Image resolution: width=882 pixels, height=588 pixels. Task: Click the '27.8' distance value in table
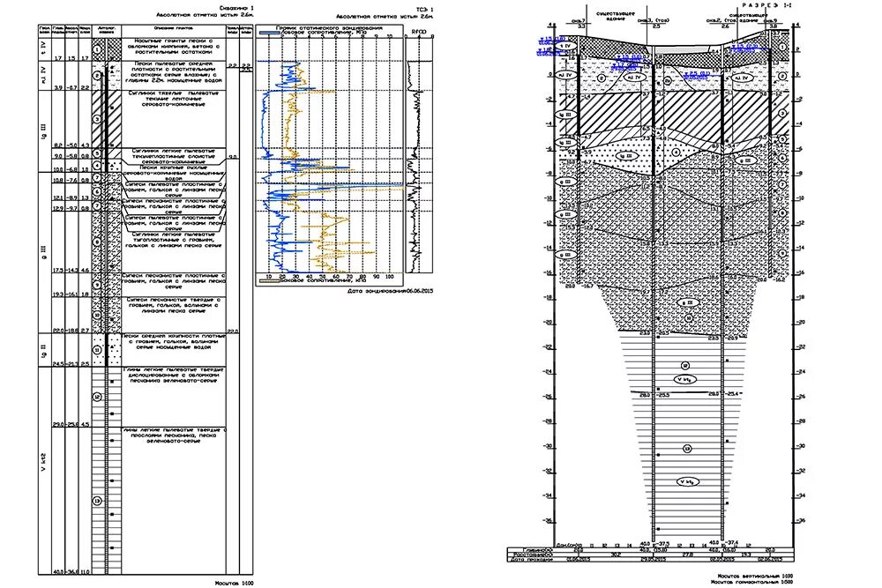pyautogui.click(x=687, y=555)
